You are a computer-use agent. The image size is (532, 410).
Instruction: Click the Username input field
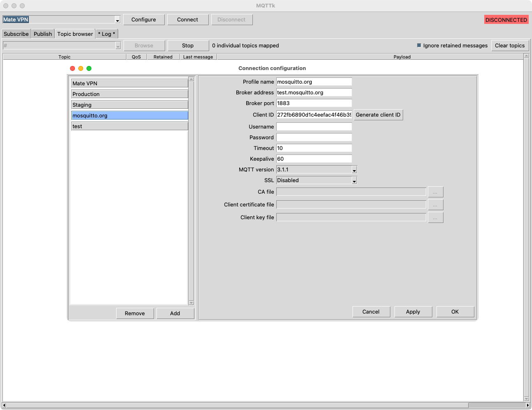pyautogui.click(x=314, y=127)
